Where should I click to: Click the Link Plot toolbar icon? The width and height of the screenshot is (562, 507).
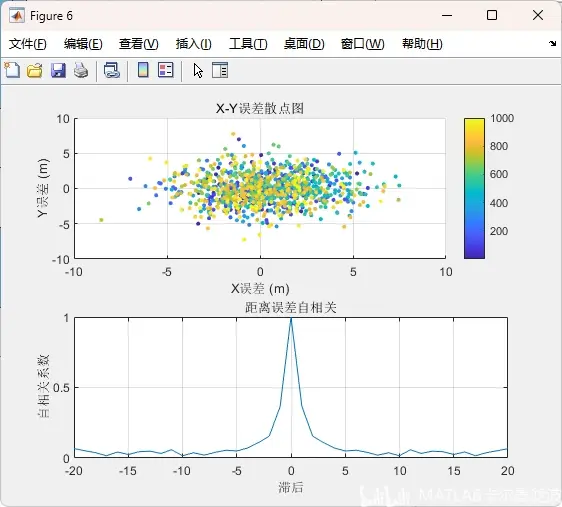click(x=111, y=70)
